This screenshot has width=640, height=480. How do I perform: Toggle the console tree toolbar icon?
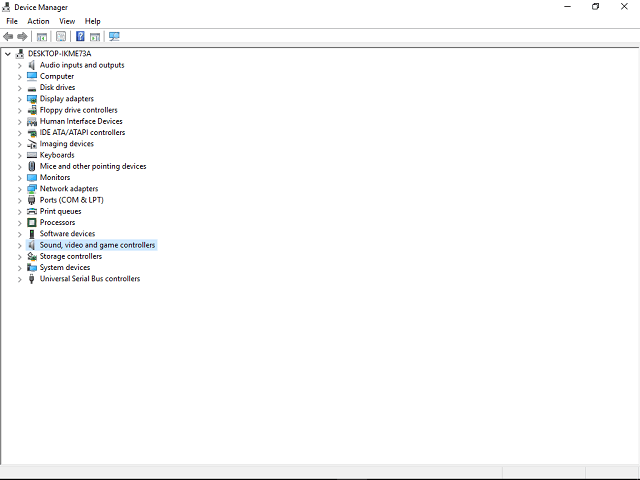click(x=42, y=37)
